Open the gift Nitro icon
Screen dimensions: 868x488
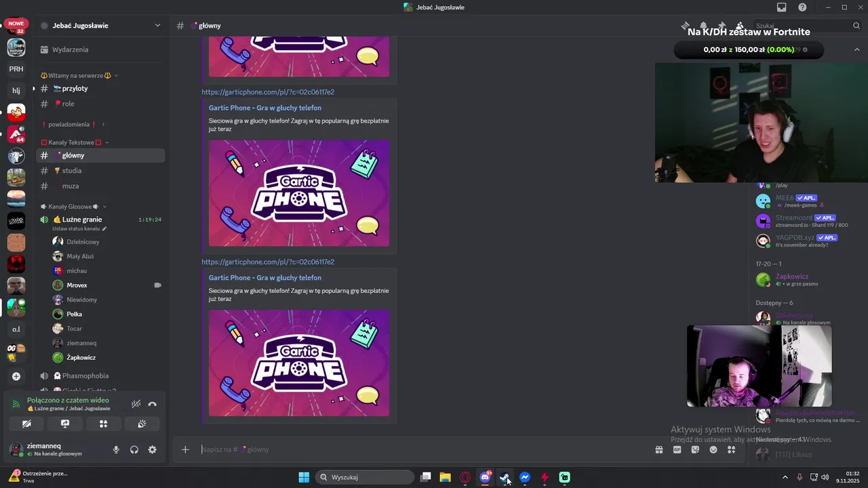tap(658, 449)
